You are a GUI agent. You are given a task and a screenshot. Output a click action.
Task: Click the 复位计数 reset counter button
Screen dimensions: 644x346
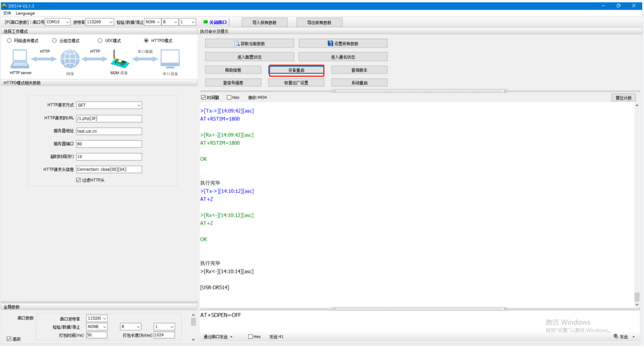pos(624,98)
